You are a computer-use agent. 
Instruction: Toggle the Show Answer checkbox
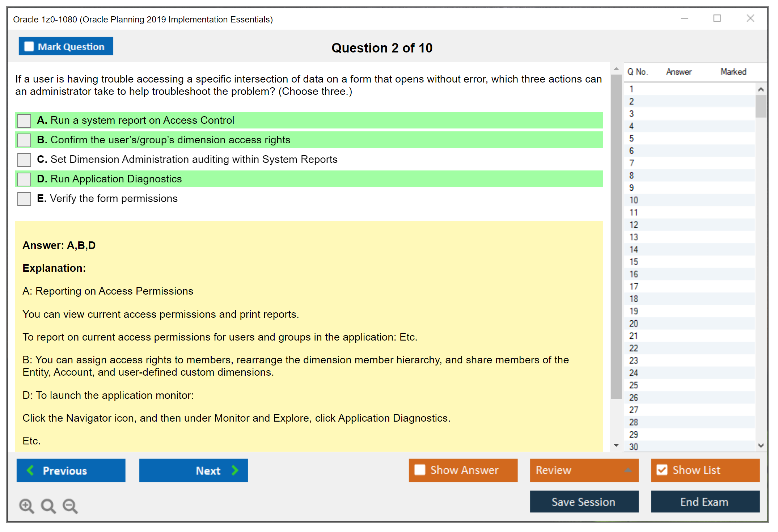[420, 470]
